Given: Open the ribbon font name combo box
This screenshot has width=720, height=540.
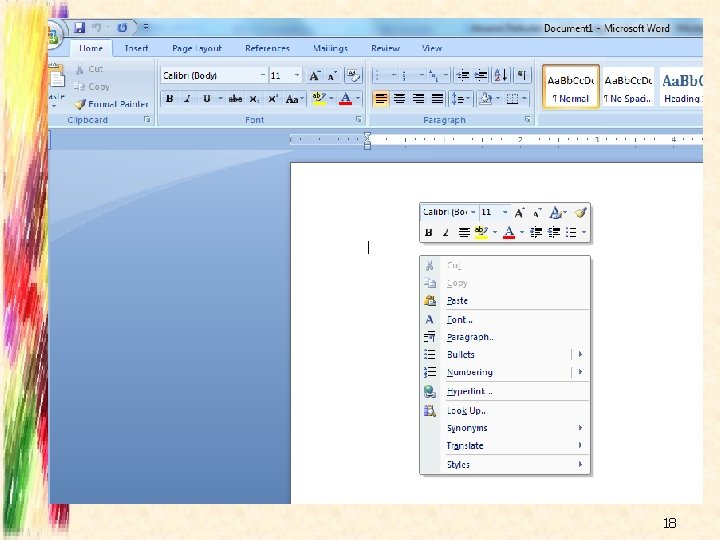Looking at the screenshot, I should (214, 75).
